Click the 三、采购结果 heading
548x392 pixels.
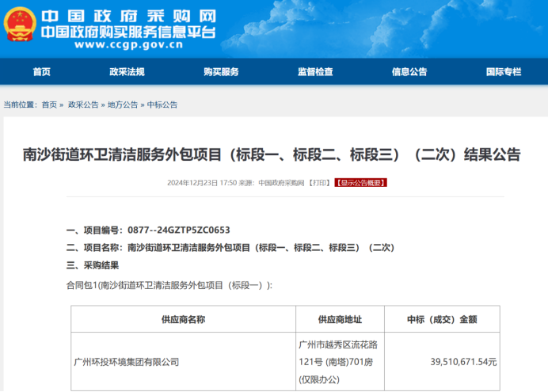click(93, 265)
